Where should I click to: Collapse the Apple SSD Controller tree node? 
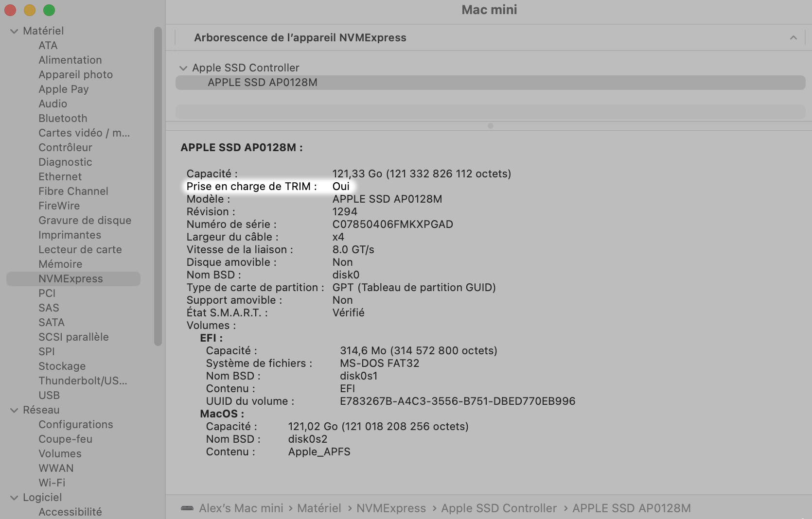pyautogui.click(x=183, y=68)
